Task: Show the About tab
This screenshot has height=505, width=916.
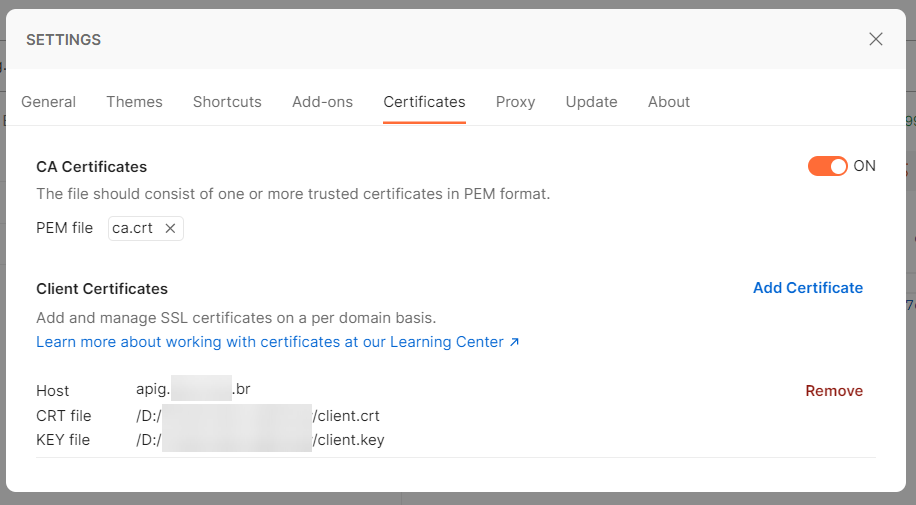Action: pyautogui.click(x=668, y=102)
